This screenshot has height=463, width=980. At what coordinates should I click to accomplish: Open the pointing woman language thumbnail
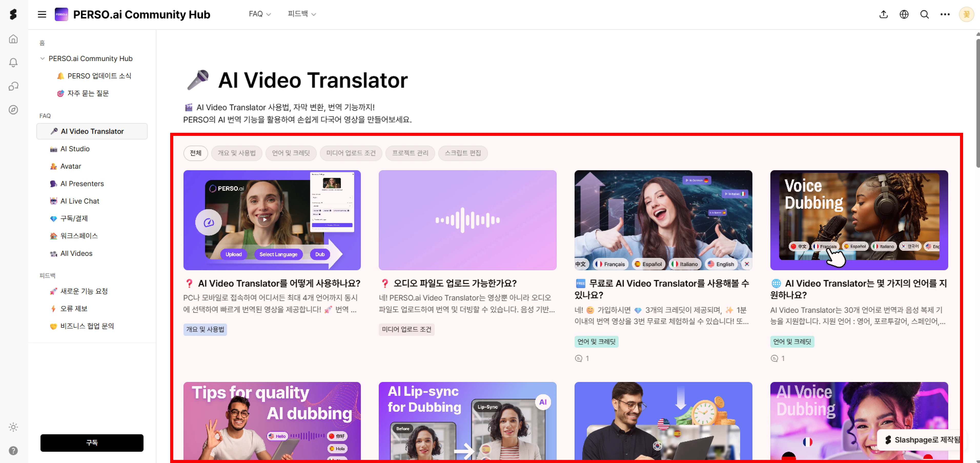point(663,220)
